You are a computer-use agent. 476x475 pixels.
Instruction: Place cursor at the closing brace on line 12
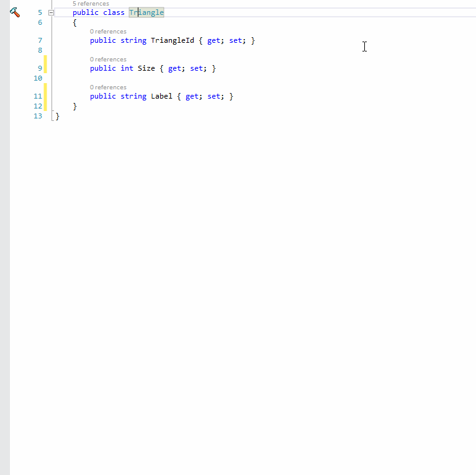[x=74, y=107]
